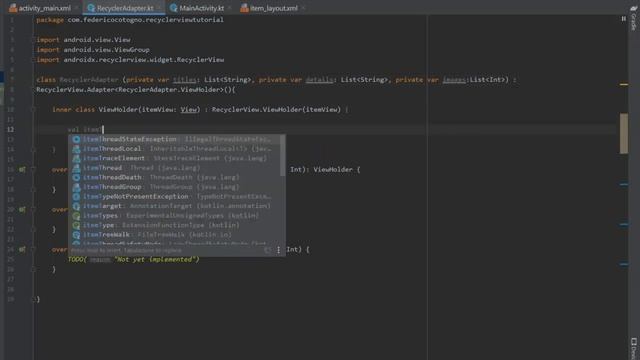
Task: Click the TODO "Not yet implemented" statement
Action: (x=133, y=259)
